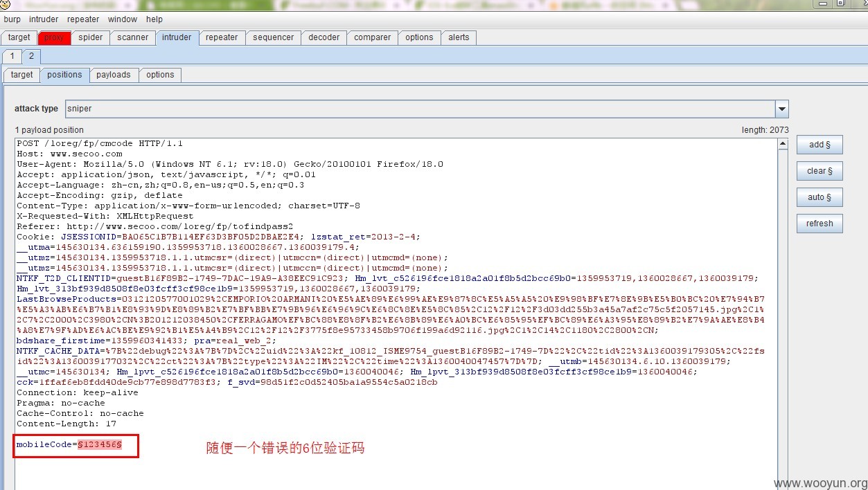This screenshot has width=868, height=490.
Task: Switch to the alerts tab
Action: click(459, 37)
